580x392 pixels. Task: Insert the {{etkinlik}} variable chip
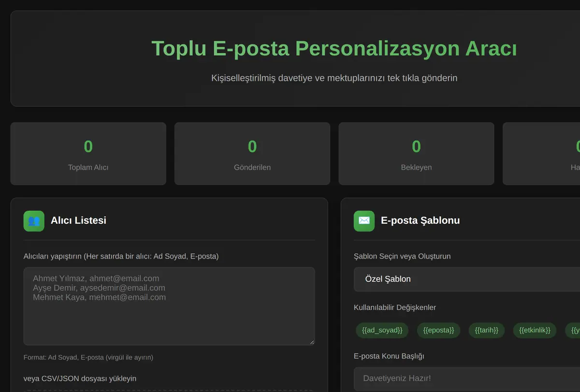[535, 330]
